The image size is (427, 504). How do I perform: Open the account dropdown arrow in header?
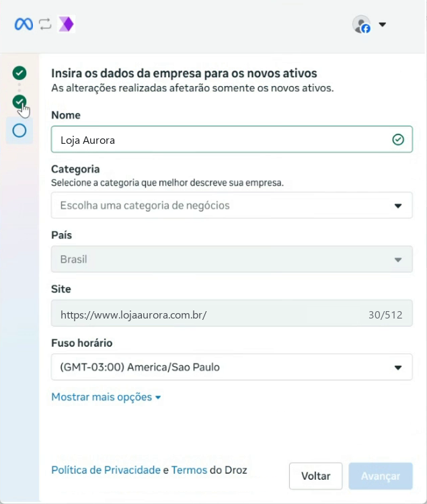click(x=383, y=24)
